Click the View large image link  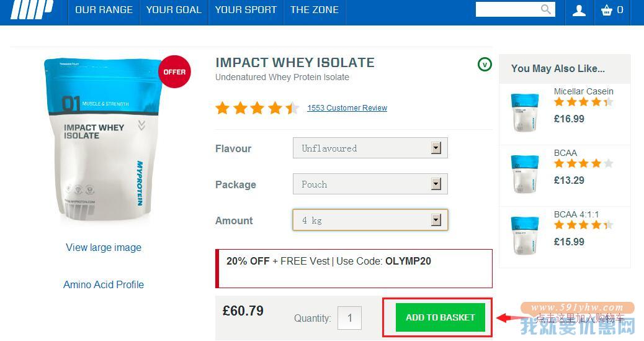coord(104,247)
